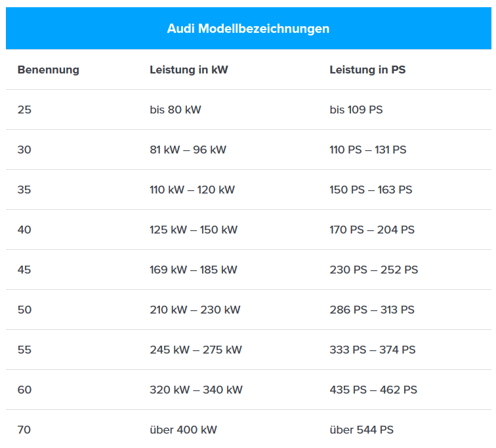Viewport: 496px width, 448px height.
Task: Select 'über 400 kW' cell
Action: (x=184, y=430)
